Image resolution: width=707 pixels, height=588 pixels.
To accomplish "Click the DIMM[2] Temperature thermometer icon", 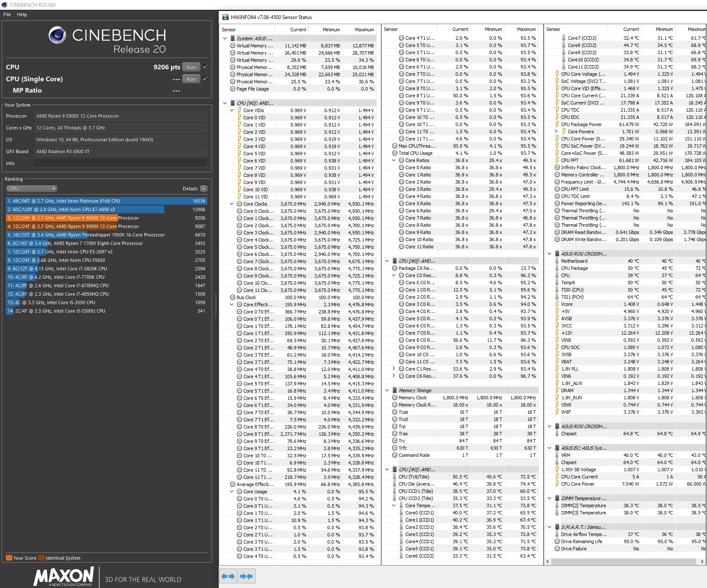I will 557,506.
